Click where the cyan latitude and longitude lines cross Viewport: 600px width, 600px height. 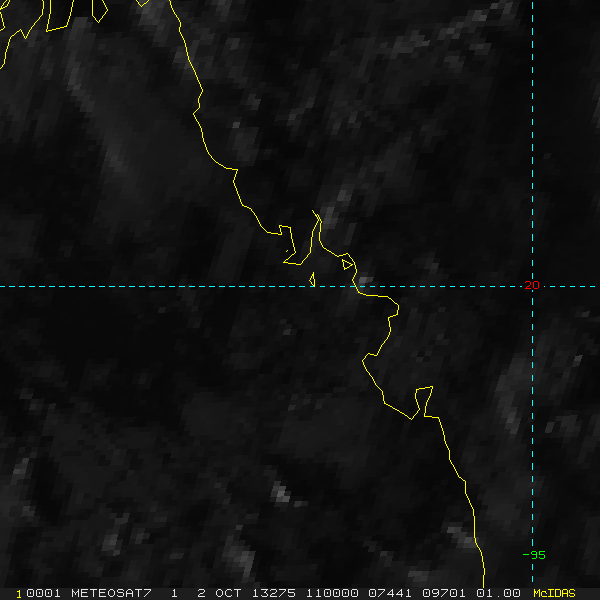[x=532, y=286]
